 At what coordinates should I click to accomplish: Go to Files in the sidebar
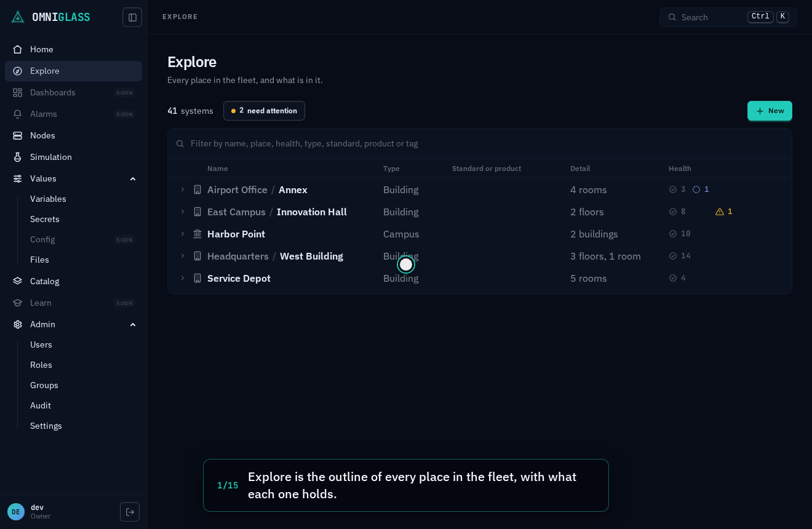click(x=39, y=260)
